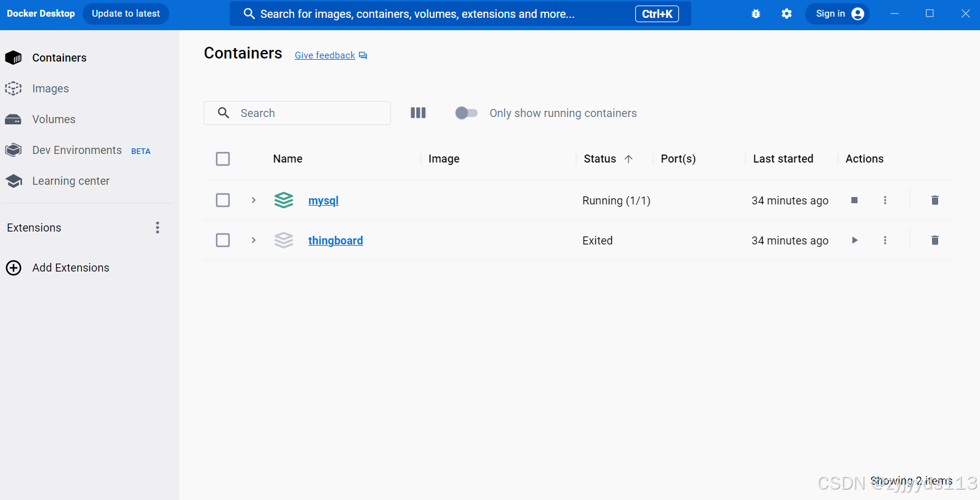
Task: Check the select-all containers checkbox
Action: pos(223,159)
